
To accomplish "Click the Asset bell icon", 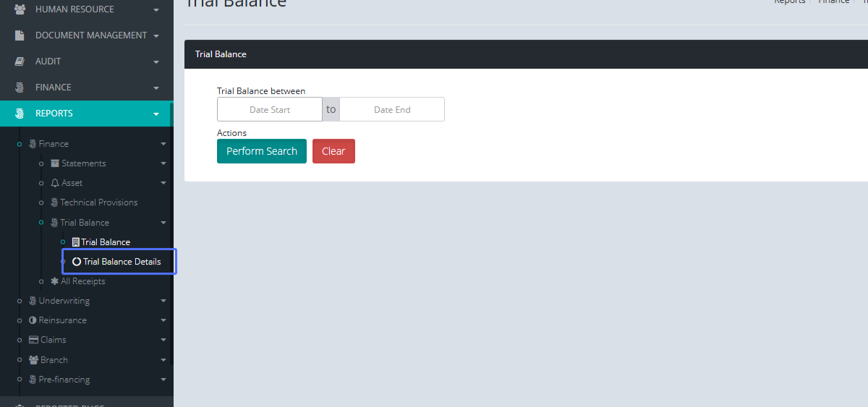I will click(55, 183).
